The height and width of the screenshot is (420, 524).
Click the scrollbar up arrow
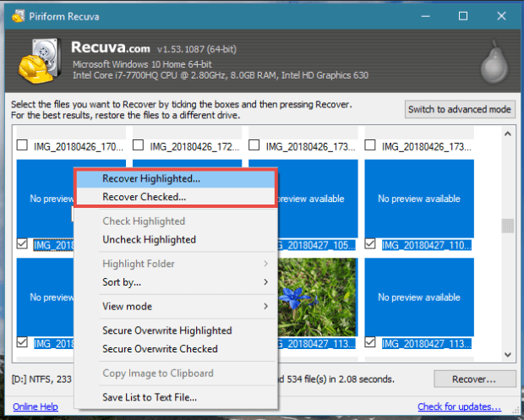coord(508,134)
